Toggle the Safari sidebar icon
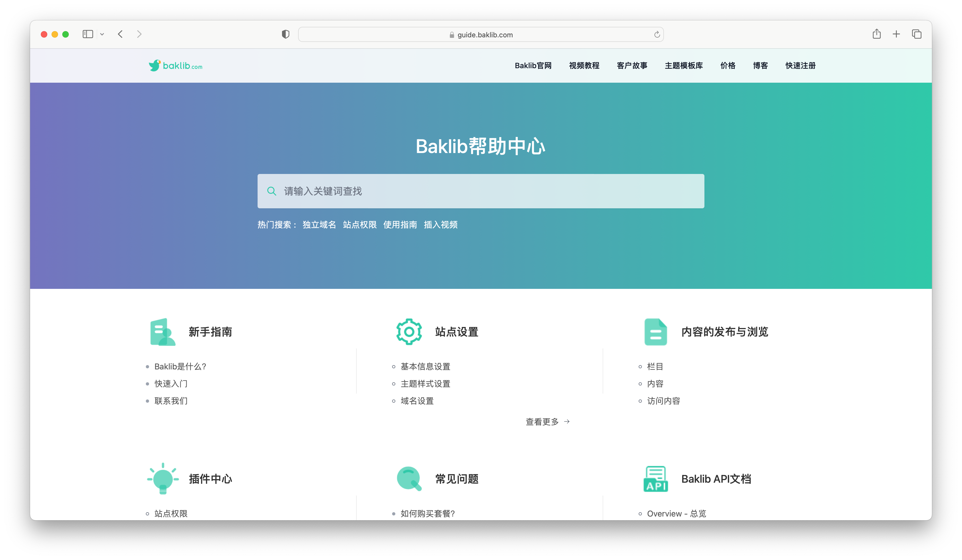The width and height of the screenshot is (962, 560). click(88, 34)
